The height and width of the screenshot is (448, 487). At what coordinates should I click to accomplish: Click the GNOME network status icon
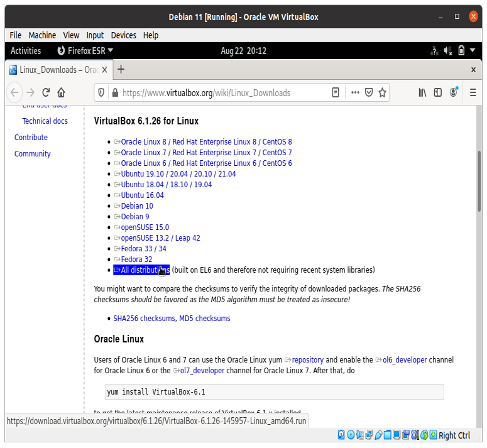click(434, 51)
